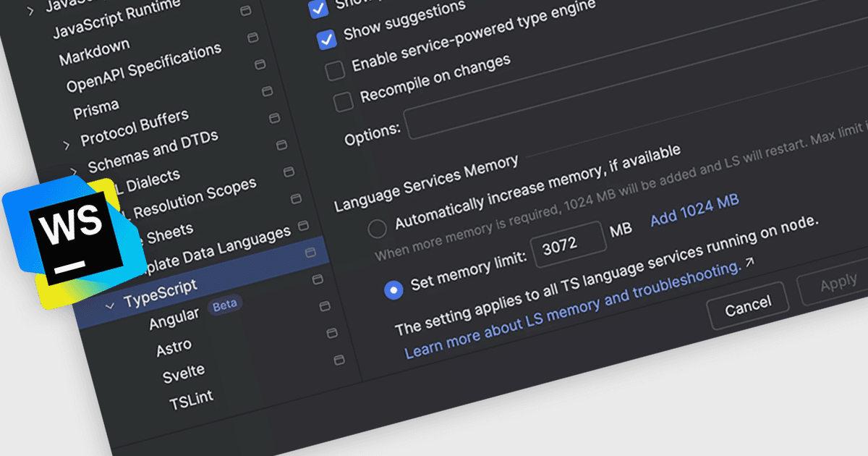The height and width of the screenshot is (456, 868).
Task: Click the project-level icon beside Markdown
Action: [245, 11]
